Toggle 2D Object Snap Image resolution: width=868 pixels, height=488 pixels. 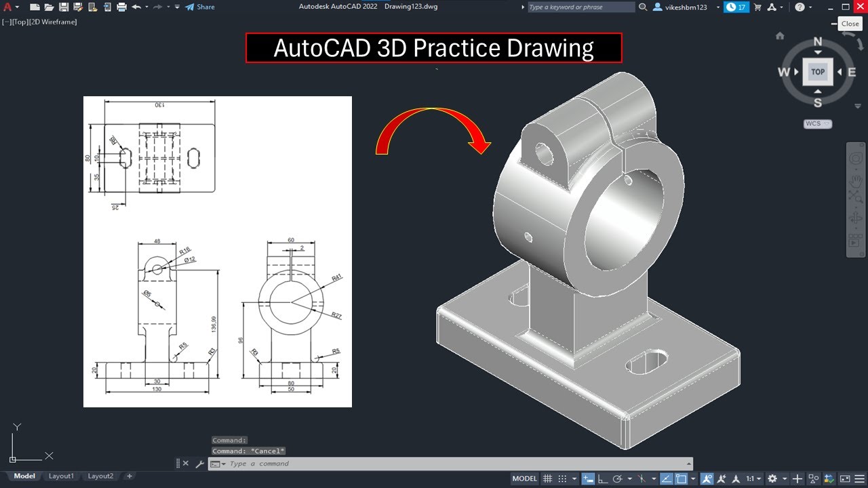coord(682,479)
